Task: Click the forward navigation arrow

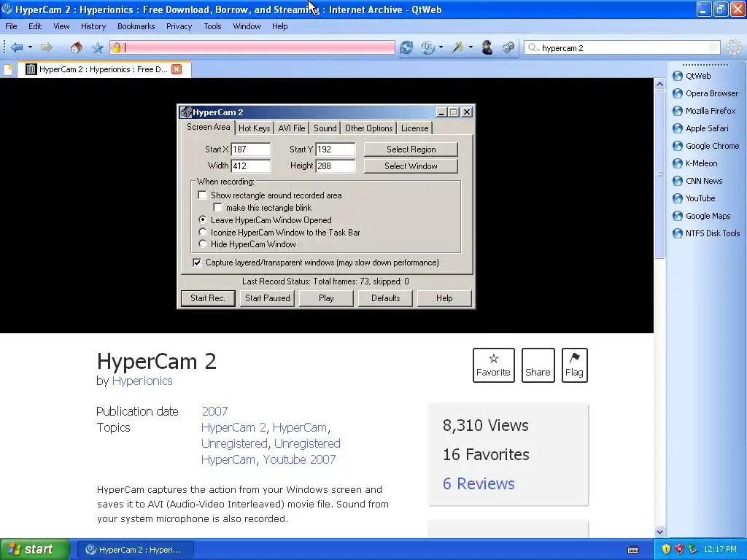Action: 46,47
